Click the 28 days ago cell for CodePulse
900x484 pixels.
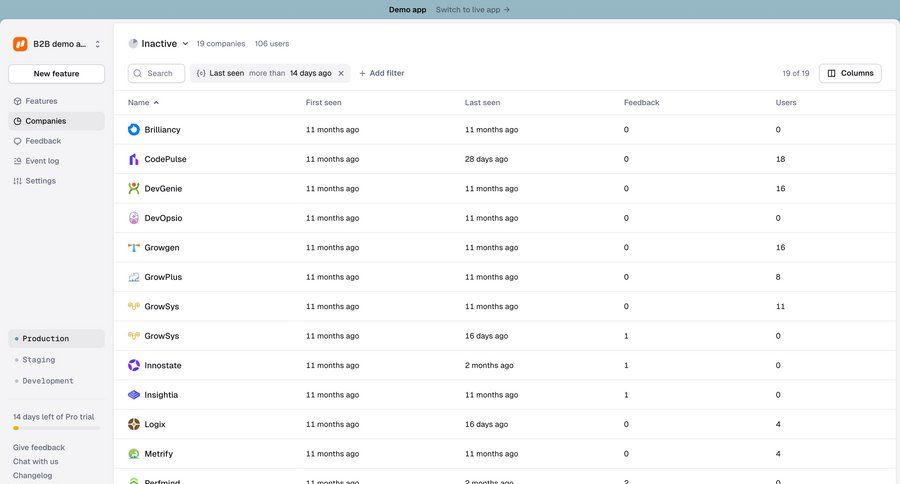[x=486, y=159]
